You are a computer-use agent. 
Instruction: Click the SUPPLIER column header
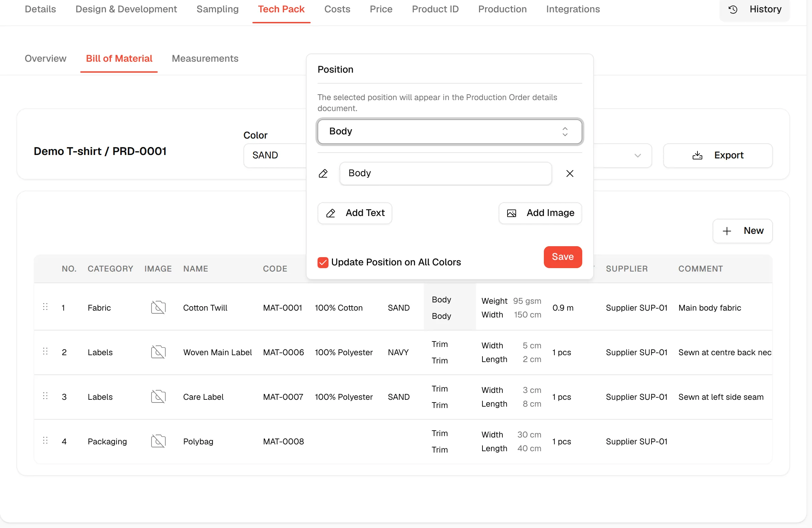click(x=626, y=269)
